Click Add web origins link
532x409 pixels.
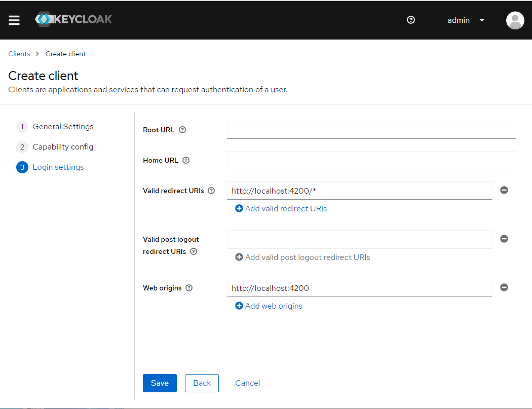(269, 306)
